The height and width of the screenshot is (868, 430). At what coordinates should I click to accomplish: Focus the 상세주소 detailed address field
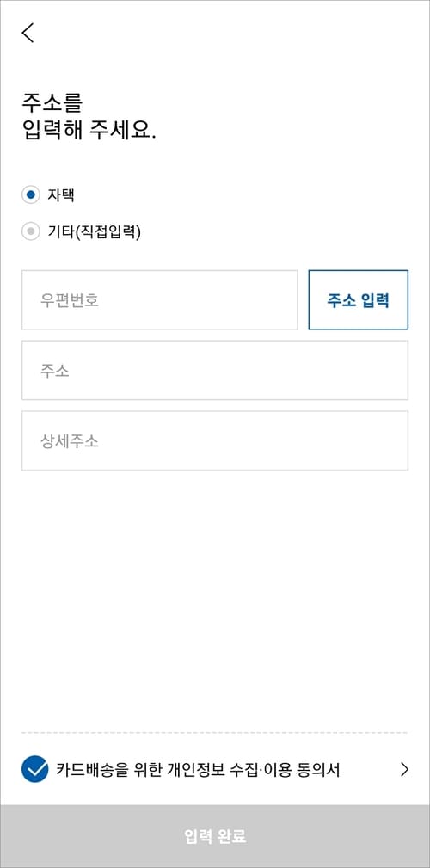(x=215, y=440)
